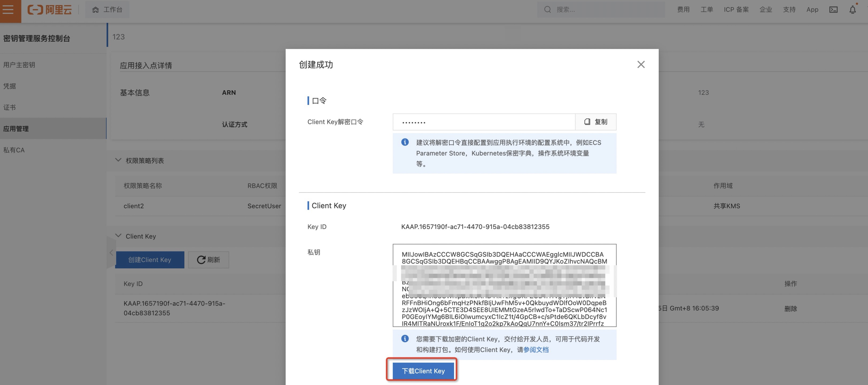Collapse the permission policy list section

pos(118,160)
